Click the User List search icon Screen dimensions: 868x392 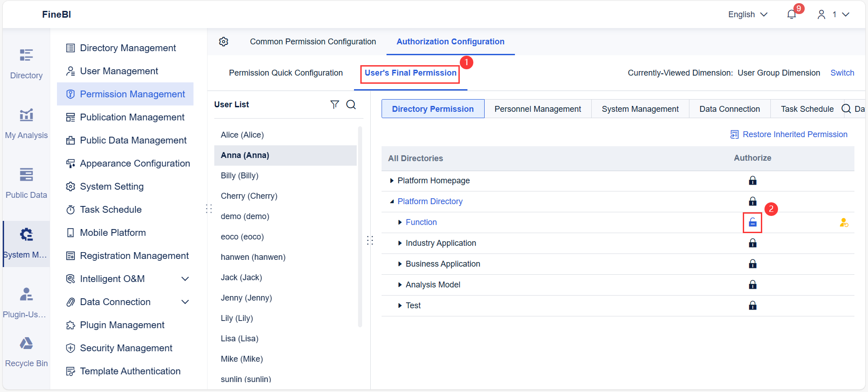(x=351, y=105)
